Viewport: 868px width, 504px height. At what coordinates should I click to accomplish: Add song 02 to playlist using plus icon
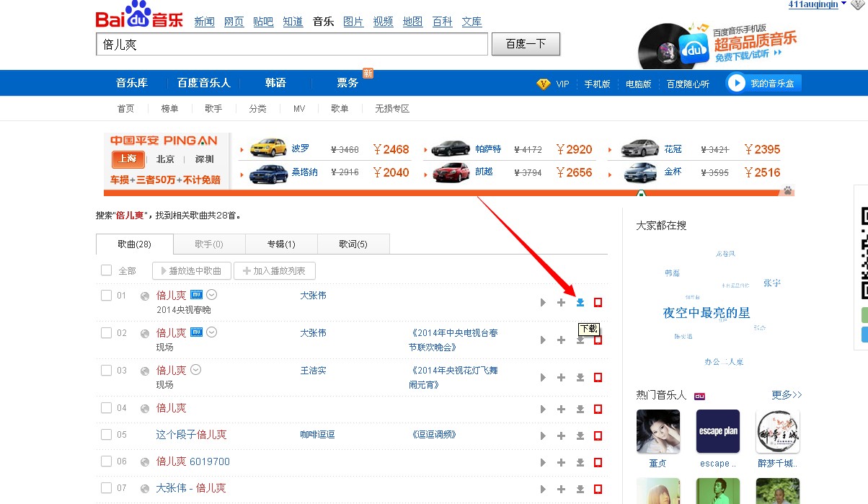click(x=561, y=340)
